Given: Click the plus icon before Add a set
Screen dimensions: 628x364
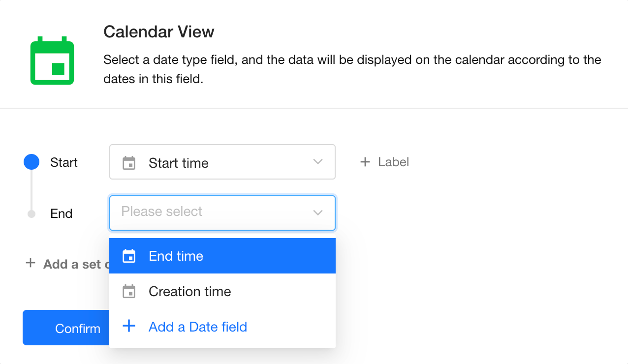Looking at the screenshot, I should 31,263.
